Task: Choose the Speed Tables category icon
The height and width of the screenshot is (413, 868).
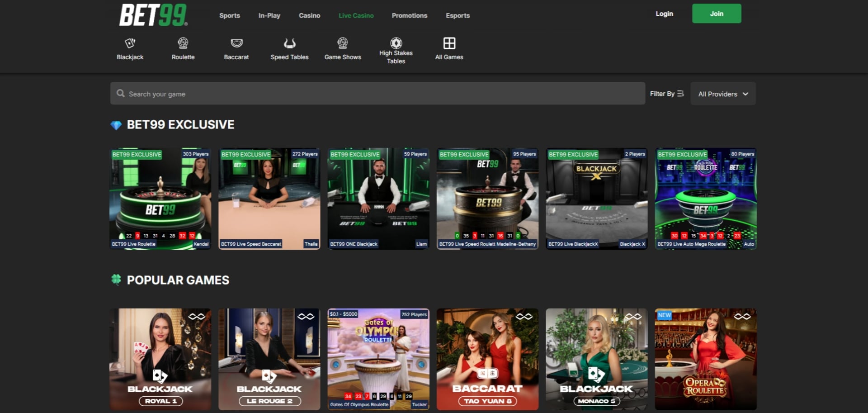Action: point(289,43)
